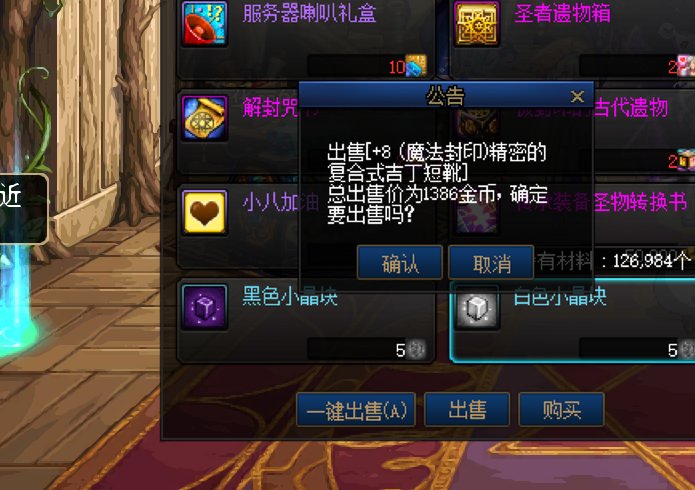Close the 公告 dialog with X
Viewport: 695px width, 490px height.
(x=577, y=96)
